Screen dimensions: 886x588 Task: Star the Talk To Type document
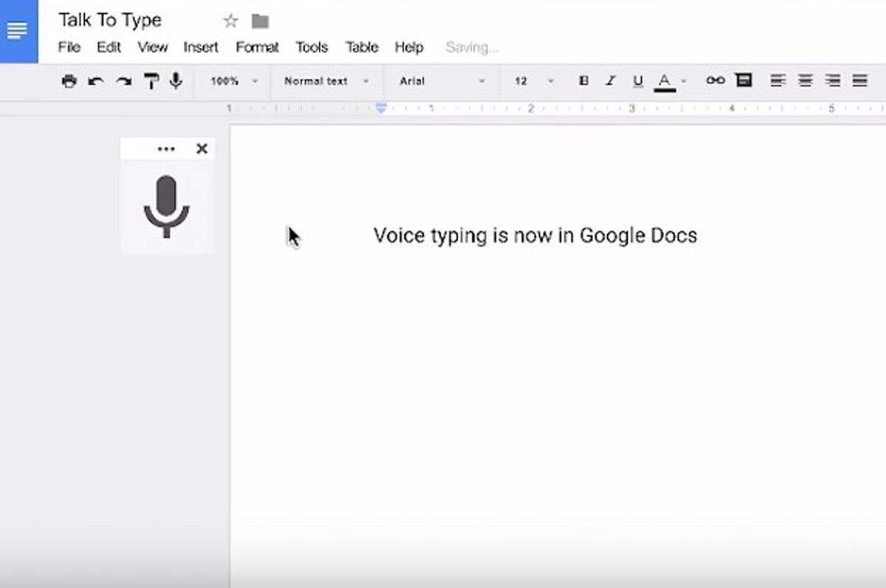coord(230,21)
